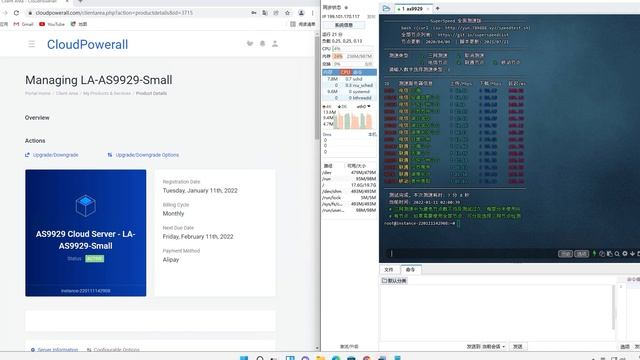Select the Overview section heading
Image resolution: width=640 pixels, height=360 pixels.
coord(37,118)
